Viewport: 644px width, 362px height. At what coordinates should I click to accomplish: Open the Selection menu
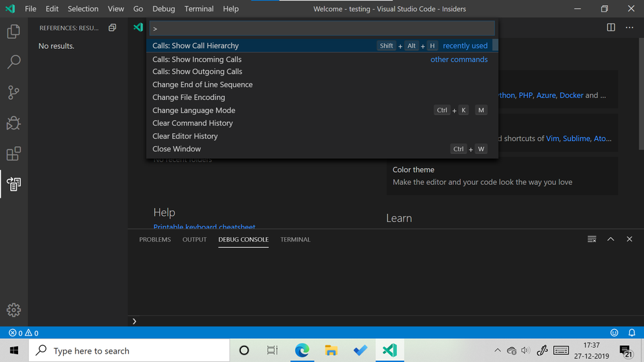(83, 8)
